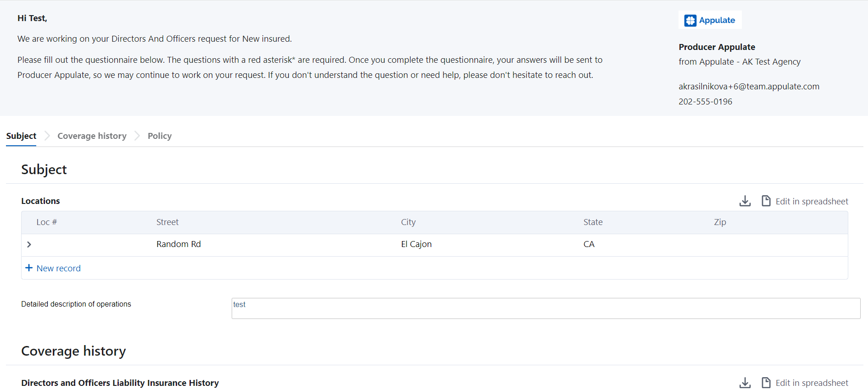Open spreadsheet editing for Directors and Officers history
Viewport: 868px width, 390px height.
pos(805,383)
